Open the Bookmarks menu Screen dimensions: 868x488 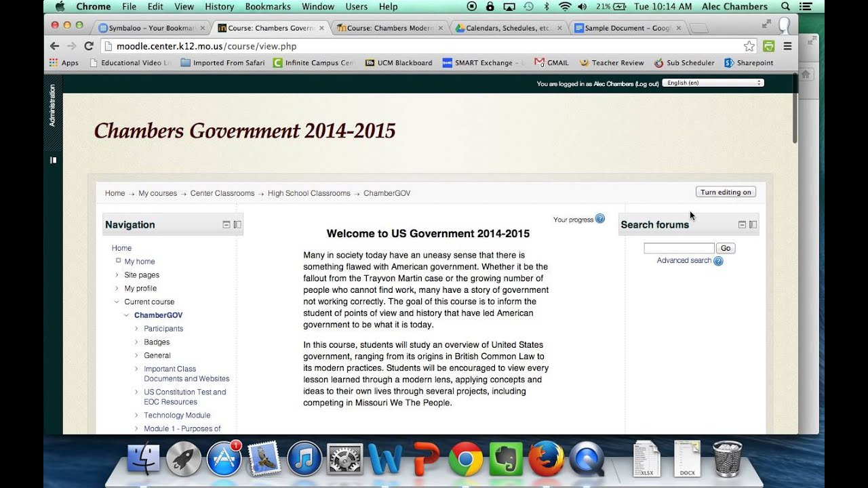click(267, 7)
